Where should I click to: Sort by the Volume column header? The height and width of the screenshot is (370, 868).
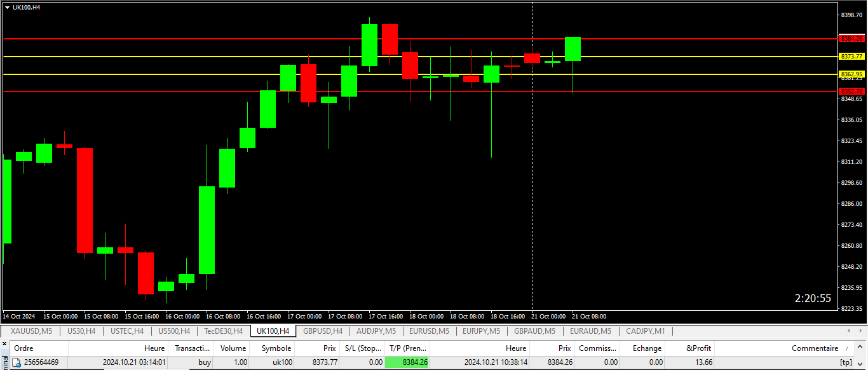(x=233, y=348)
